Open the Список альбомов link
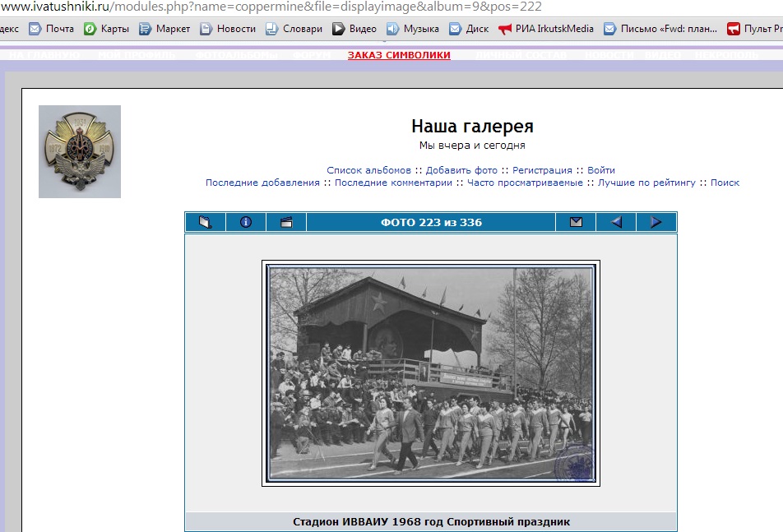The height and width of the screenshot is (532, 783). [364, 169]
